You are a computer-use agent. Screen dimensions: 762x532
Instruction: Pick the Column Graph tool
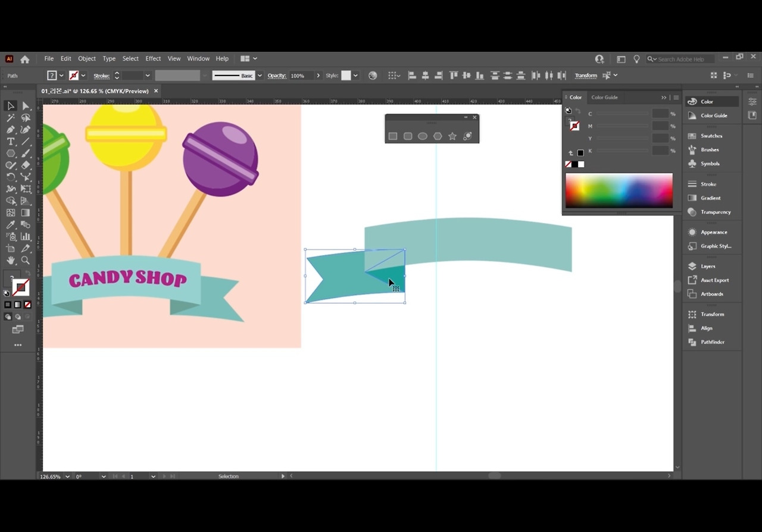click(x=26, y=237)
